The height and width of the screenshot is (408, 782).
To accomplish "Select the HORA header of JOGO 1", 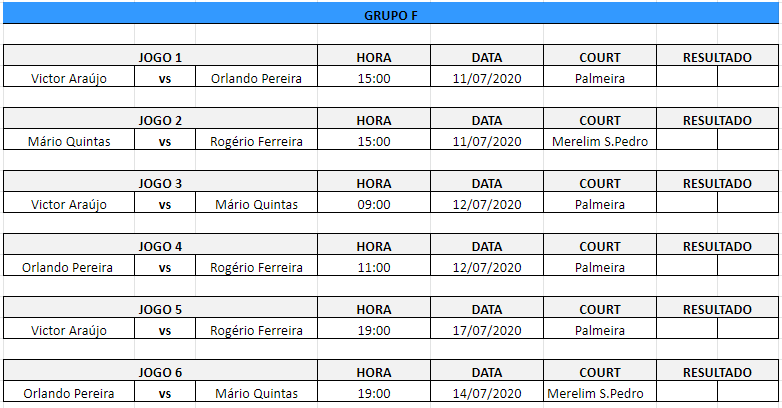I will point(374,58).
